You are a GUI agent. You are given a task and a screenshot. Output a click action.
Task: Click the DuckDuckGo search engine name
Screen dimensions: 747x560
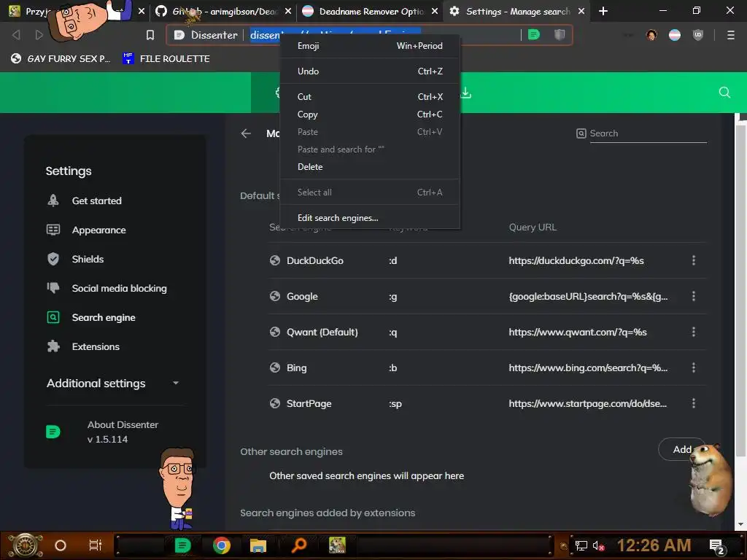[x=315, y=260]
